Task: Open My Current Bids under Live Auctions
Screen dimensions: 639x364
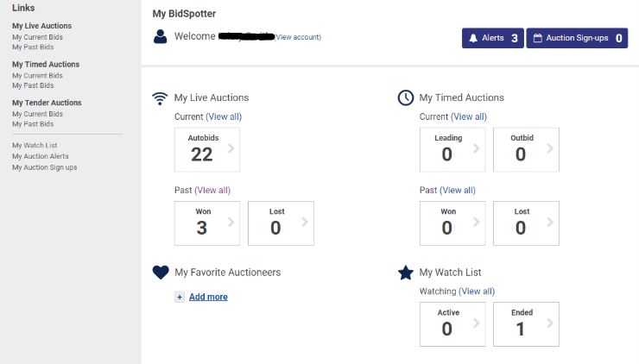Action: tap(37, 37)
